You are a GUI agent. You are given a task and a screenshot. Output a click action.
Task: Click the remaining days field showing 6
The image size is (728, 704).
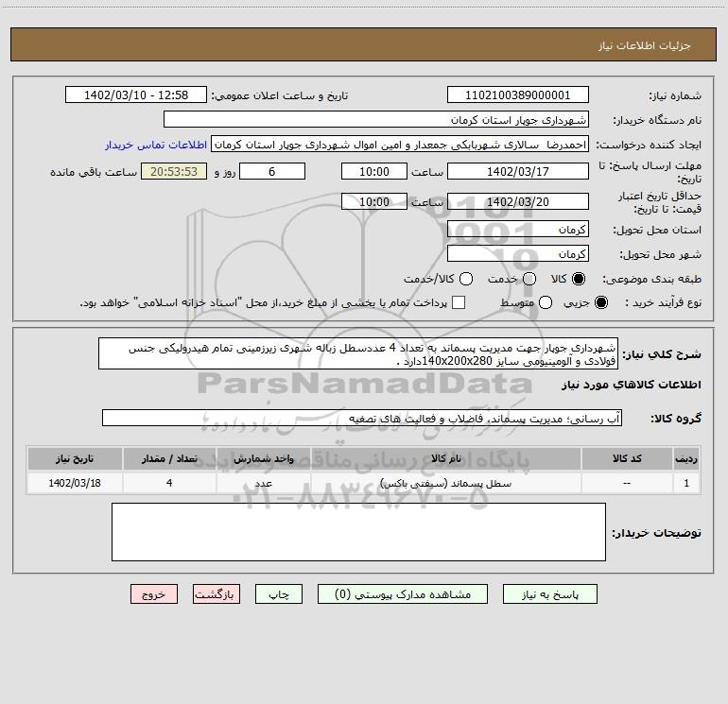coord(272,171)
